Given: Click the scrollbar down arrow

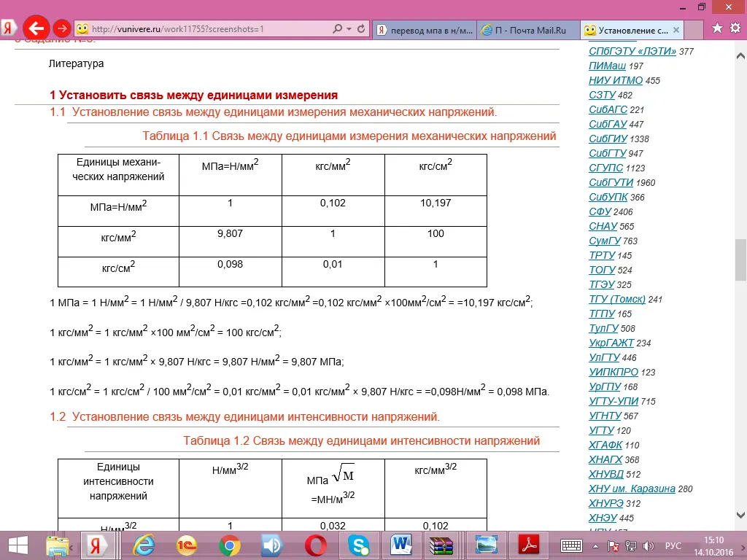Looking at the screenshot, I should (740, 514).
